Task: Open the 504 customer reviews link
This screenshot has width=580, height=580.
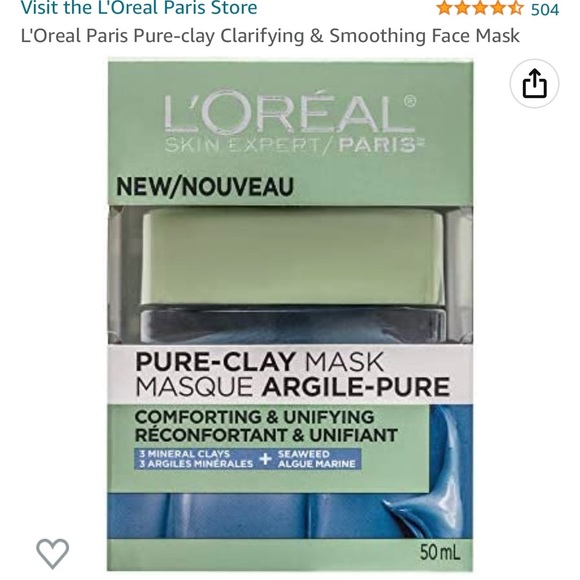Action: (x=545, y=9)
